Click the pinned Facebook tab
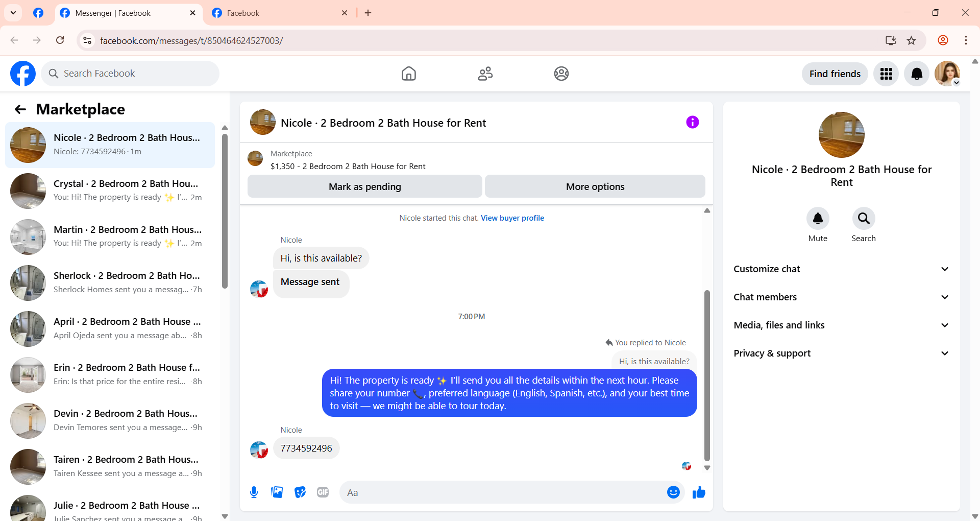The image size is (980, 521). (x=38, y=13)
